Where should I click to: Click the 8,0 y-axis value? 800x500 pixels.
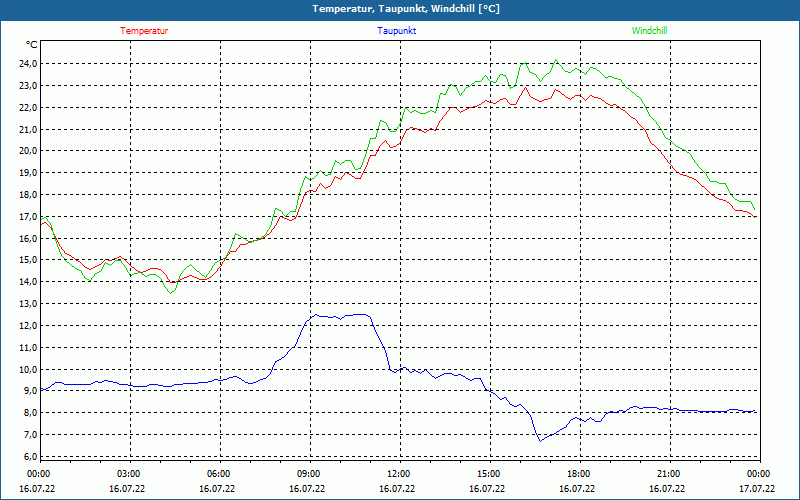pos(31,413)
